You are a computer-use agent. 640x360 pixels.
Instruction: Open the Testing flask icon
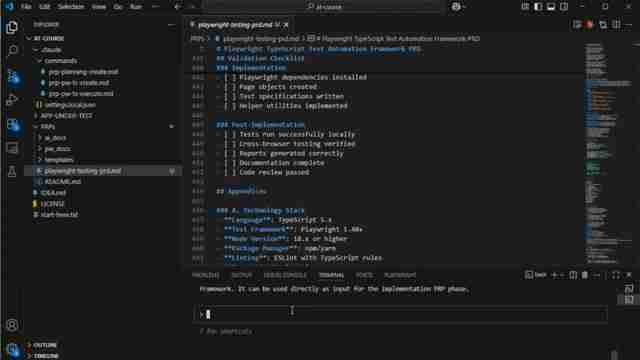[12, 171]
